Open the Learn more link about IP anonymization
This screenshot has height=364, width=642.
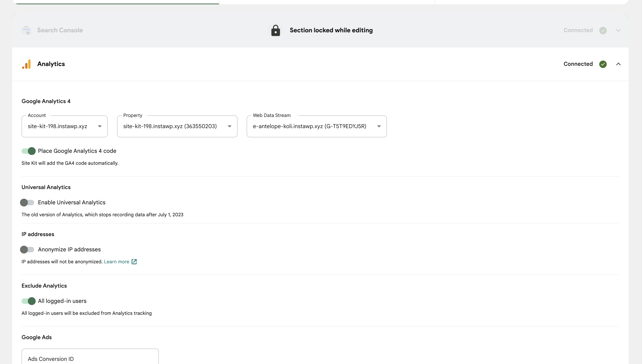pyautogui.click(x=117, y=262)
